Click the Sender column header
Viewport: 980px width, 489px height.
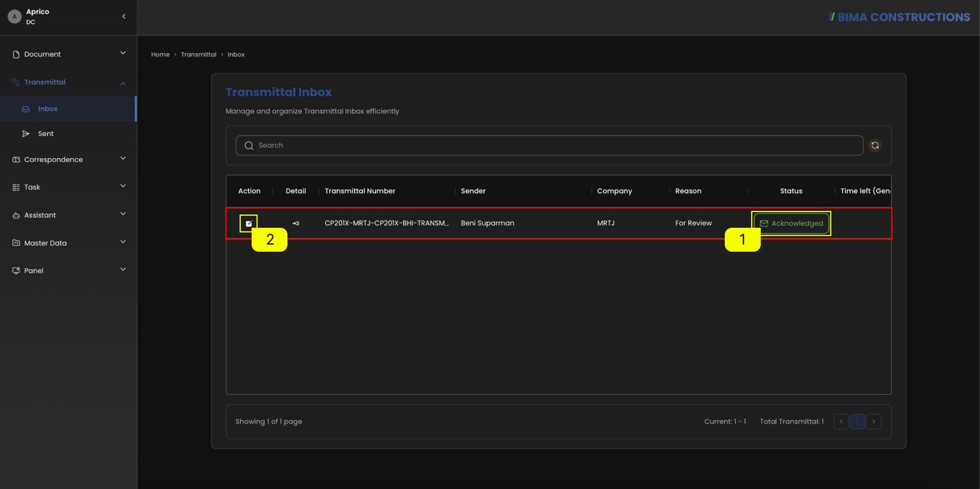(473, 191)
